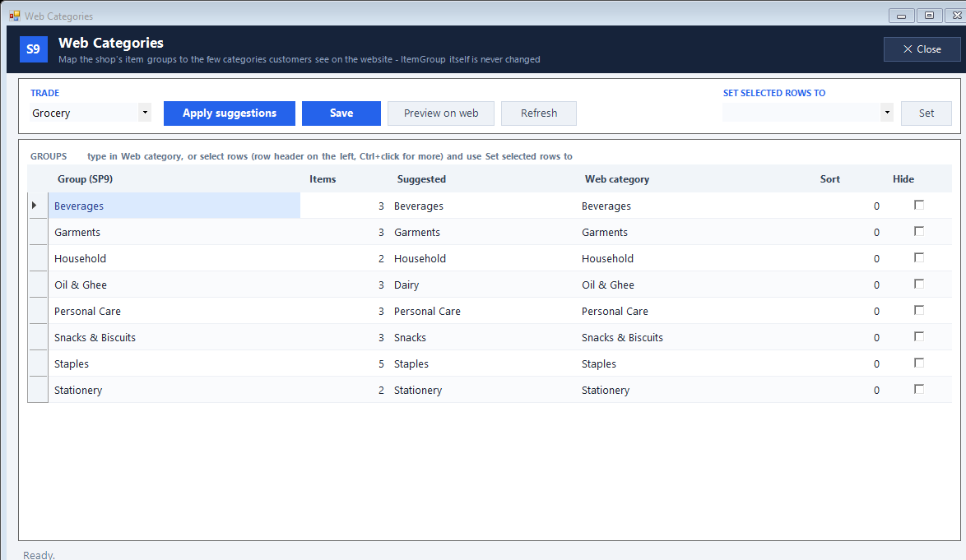Select Oil & Ghee row via row header
The image size is (966, 560).
38,285
